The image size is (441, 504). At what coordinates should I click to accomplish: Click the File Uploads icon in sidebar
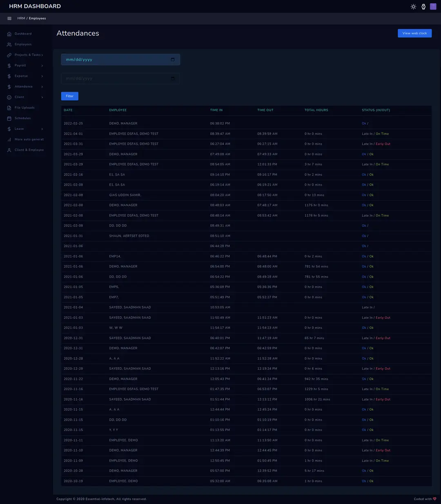(x=9, y=108)
